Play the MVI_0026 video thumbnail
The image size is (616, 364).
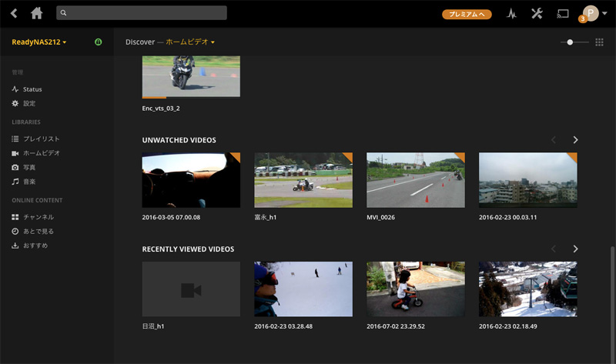click(415, 180)
